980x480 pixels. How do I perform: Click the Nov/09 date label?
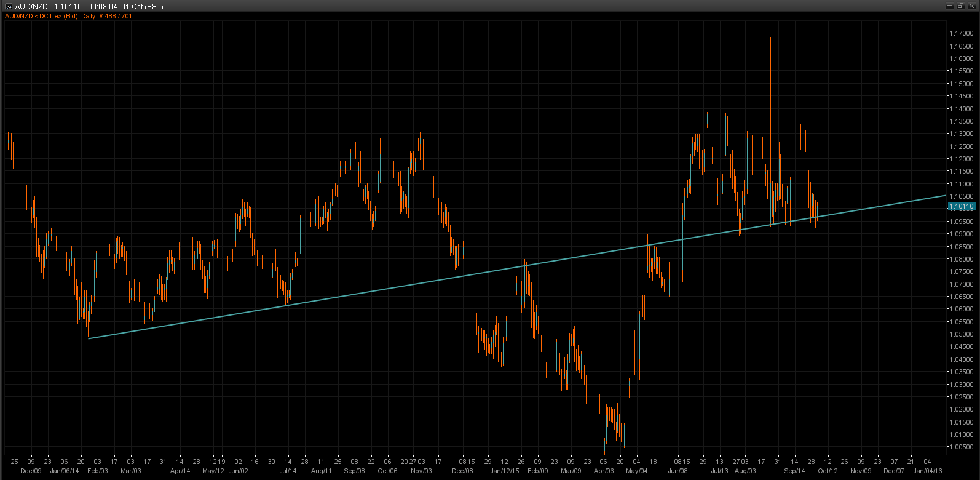(861, 471)
